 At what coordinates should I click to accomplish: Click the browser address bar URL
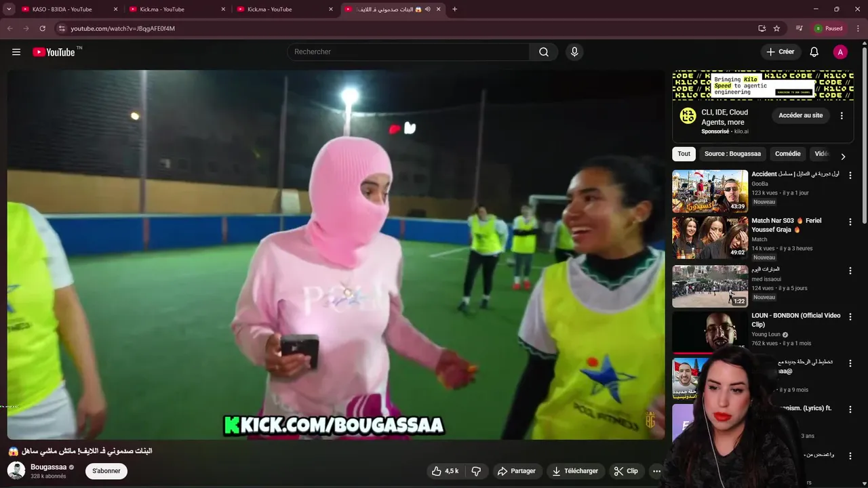click(123, 28)
